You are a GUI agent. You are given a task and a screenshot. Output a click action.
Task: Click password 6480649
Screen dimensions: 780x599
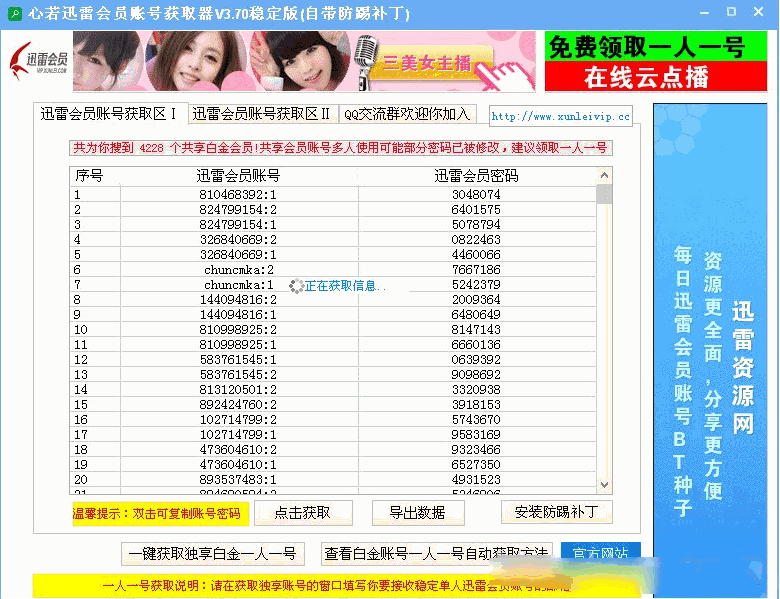(476, 314)
